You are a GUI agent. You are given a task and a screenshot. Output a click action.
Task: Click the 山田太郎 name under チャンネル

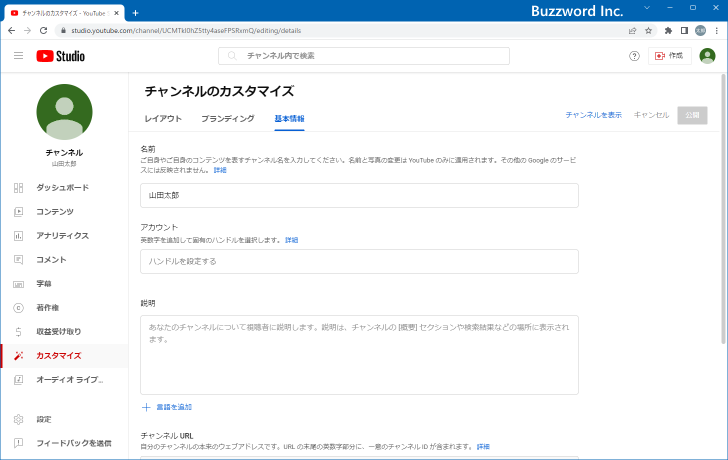point(64,164)
